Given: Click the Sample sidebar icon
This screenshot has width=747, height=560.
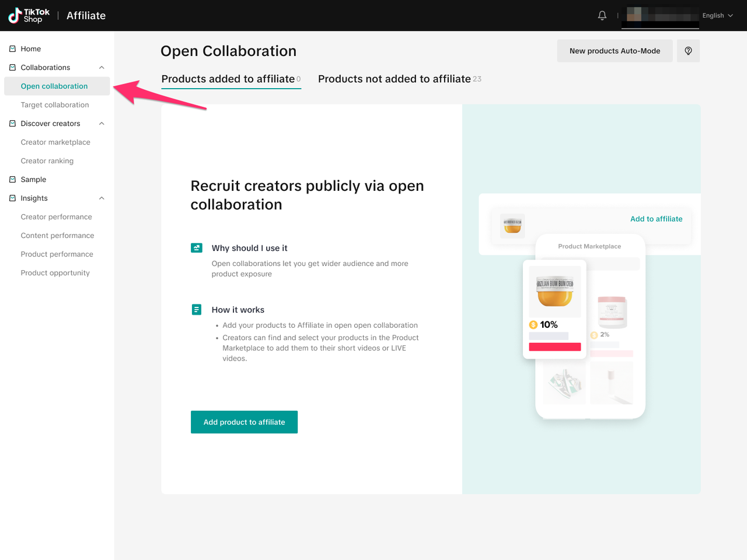Looking at the screenshot, I should [12, 180].
